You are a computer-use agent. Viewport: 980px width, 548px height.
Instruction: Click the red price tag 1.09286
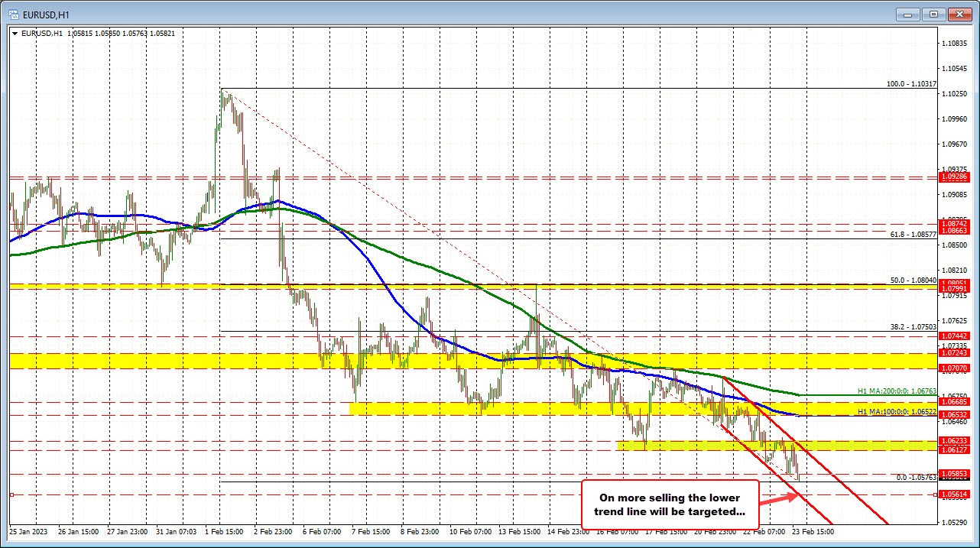tap(955, 177)
